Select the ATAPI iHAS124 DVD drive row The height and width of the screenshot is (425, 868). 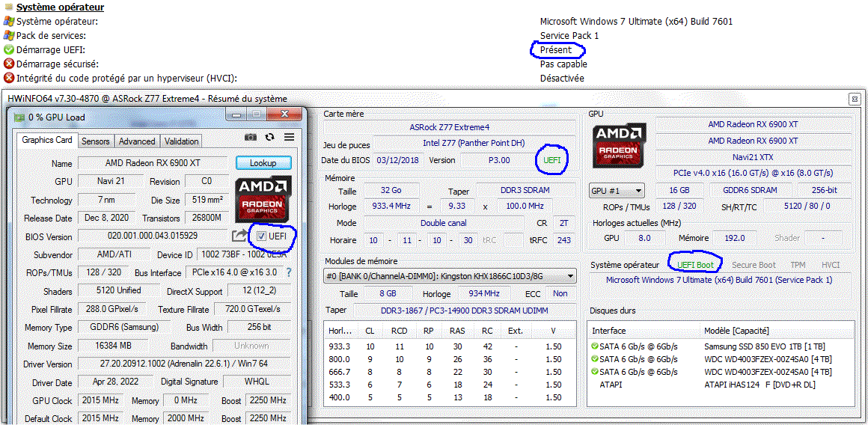coord(720,384)
